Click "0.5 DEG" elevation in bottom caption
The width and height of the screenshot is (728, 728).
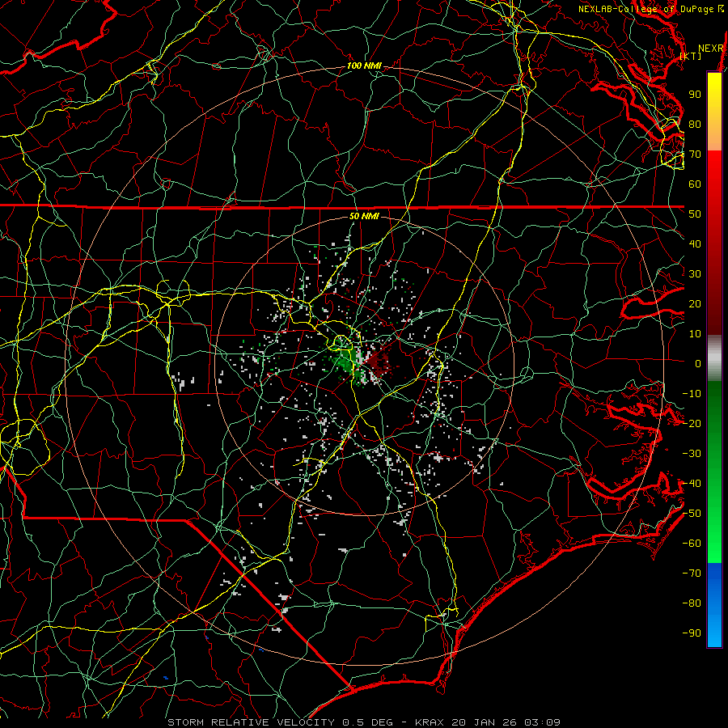pyautogui.click(x=367, y=722)
